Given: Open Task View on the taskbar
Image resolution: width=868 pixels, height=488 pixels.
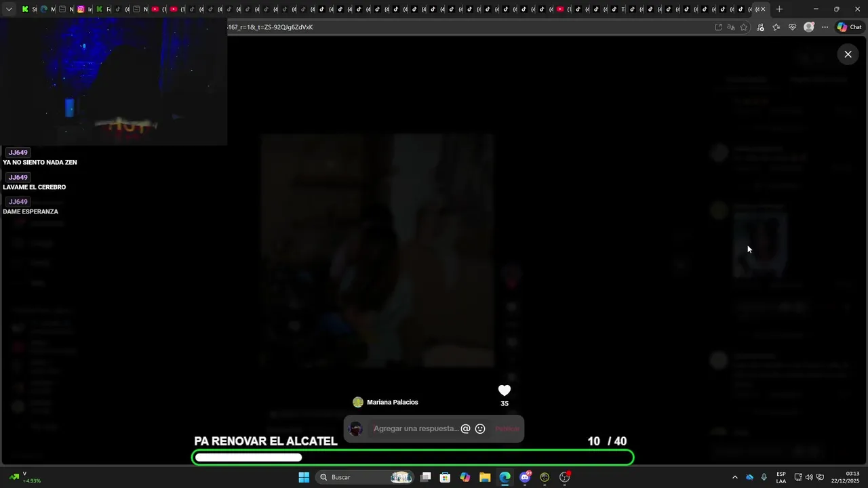Looking at the screenshot, I should 426,477.
